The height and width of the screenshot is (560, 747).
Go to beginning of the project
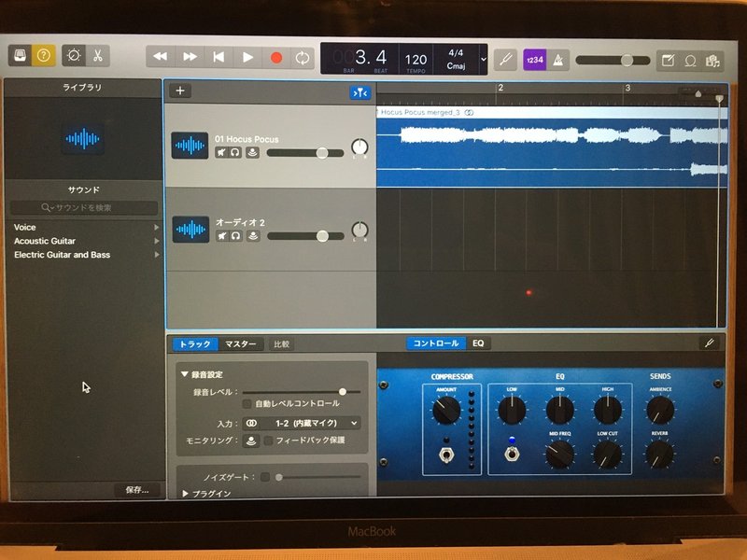(218, 57)
